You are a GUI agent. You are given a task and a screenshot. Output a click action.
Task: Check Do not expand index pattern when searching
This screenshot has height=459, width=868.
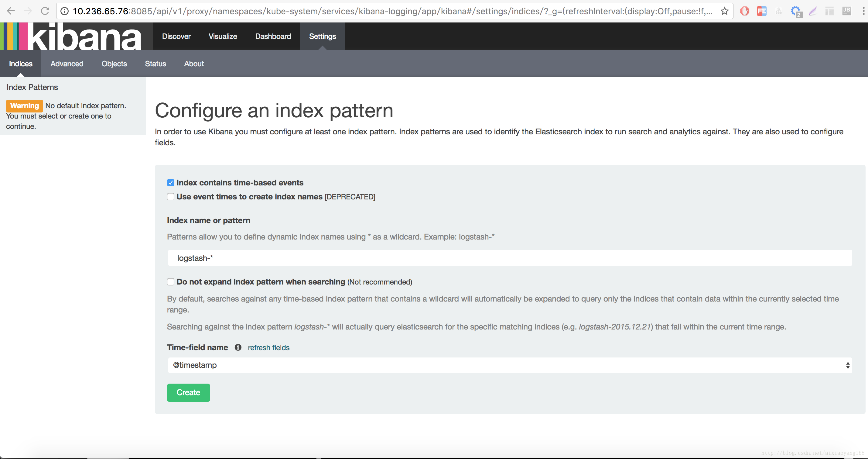170,282
